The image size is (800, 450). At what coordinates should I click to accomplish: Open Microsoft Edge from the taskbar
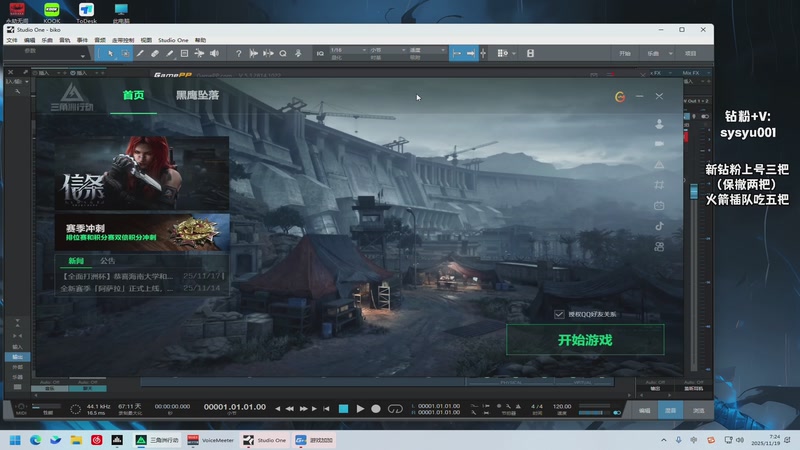(x=35, y=440)
